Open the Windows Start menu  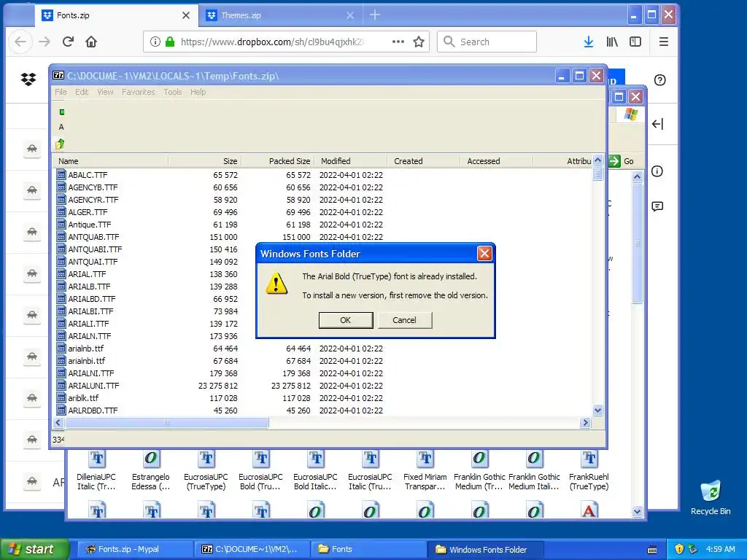35,549
